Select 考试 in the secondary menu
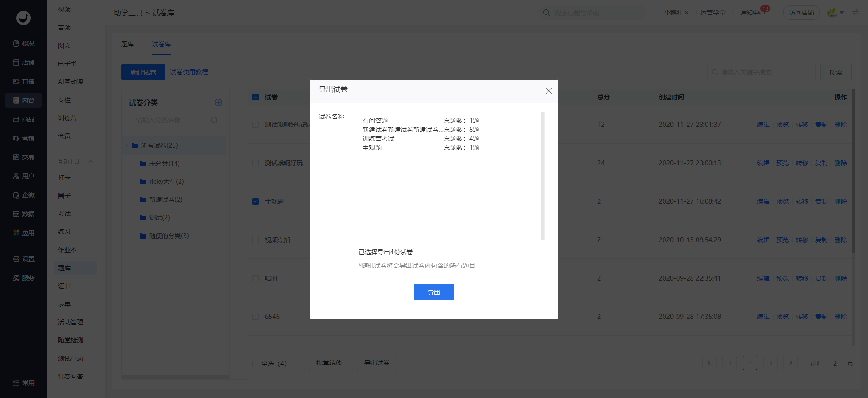868x398 pixels. click(x=64, y=214)
